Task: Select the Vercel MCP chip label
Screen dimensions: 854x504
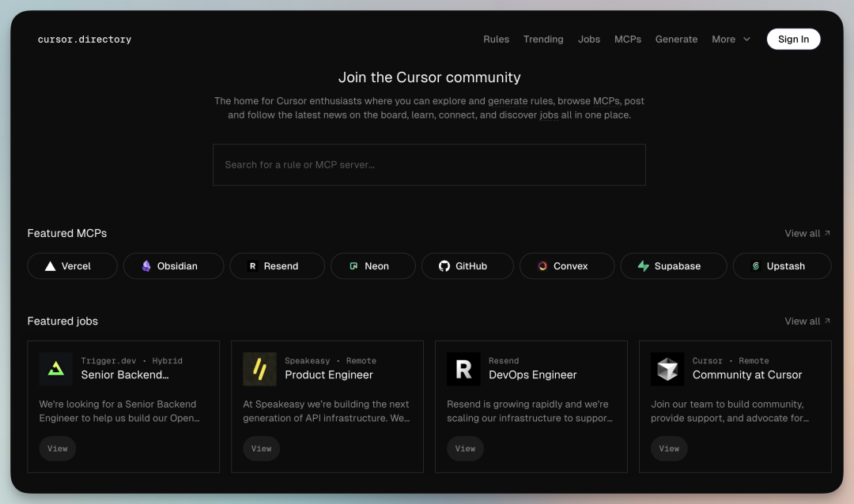Action: click(x=76, y=266)
